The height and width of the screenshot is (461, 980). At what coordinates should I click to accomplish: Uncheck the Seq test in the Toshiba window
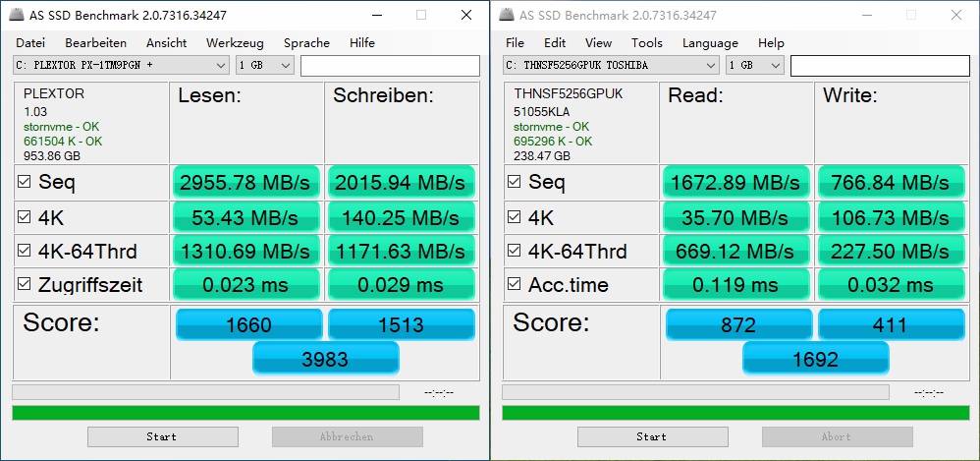[515, 182]
